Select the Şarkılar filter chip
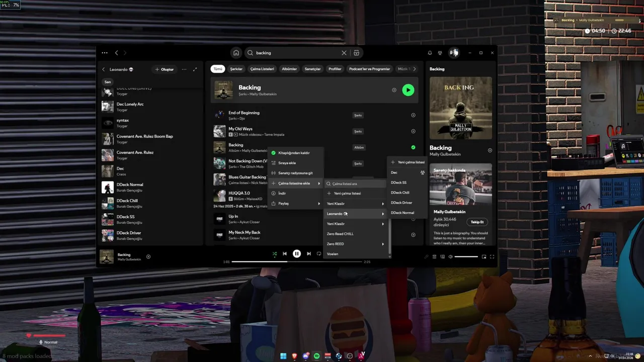Viewport: 644px width, 362px height. [236, 69]
